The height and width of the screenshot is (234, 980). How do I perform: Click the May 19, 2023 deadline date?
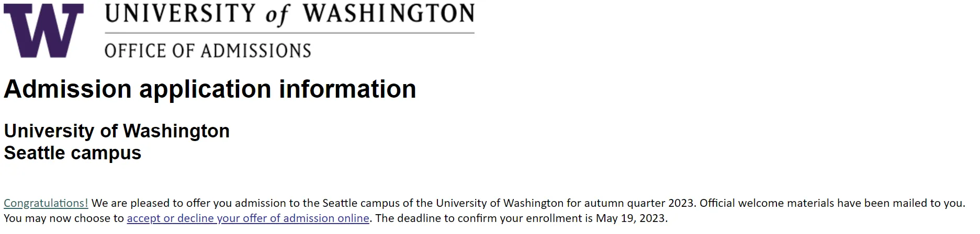point(630,218)
